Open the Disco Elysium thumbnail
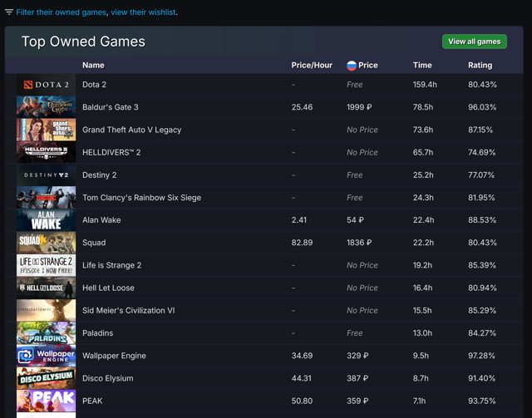532x418 pixels. [47, 378]
